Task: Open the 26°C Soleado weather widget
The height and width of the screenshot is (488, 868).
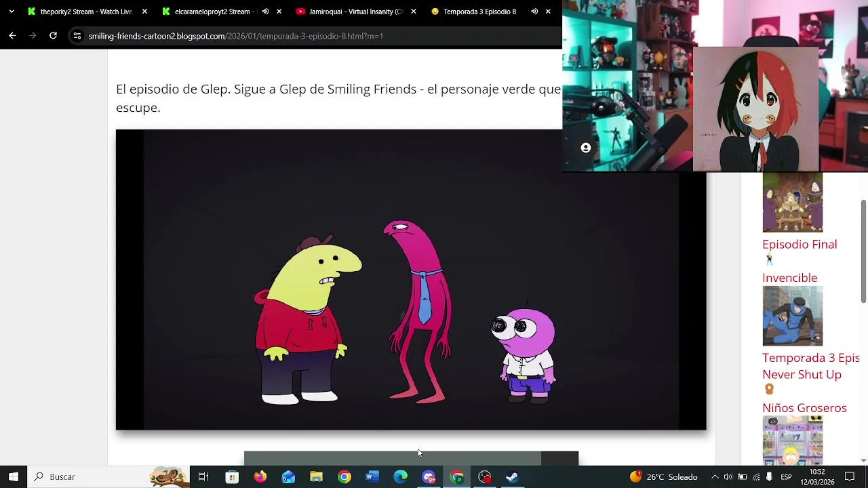Action: (x=663, y=476)
